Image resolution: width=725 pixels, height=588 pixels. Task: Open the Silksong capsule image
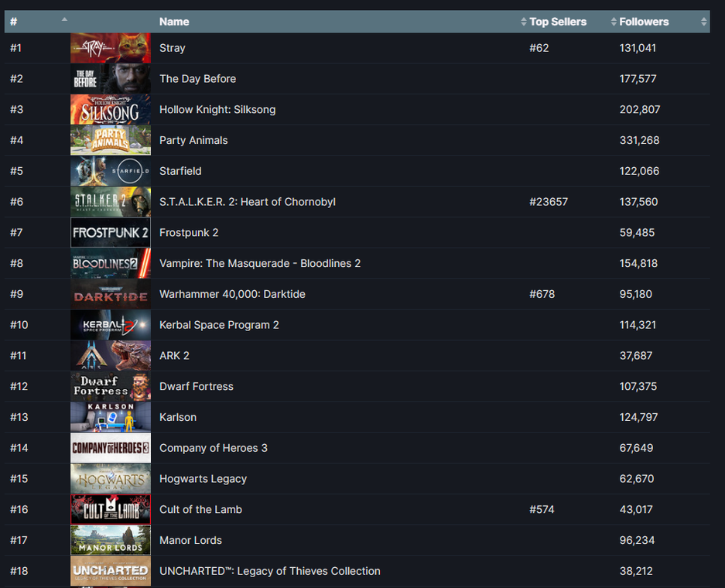111,110
